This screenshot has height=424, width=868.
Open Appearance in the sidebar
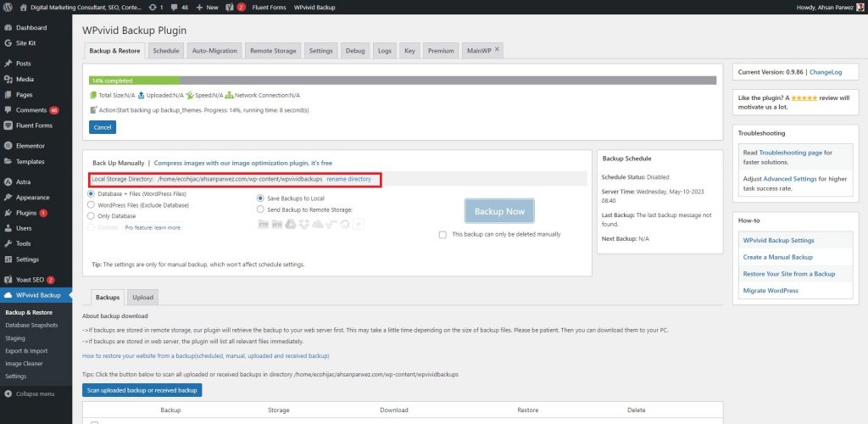pos(33,198)
